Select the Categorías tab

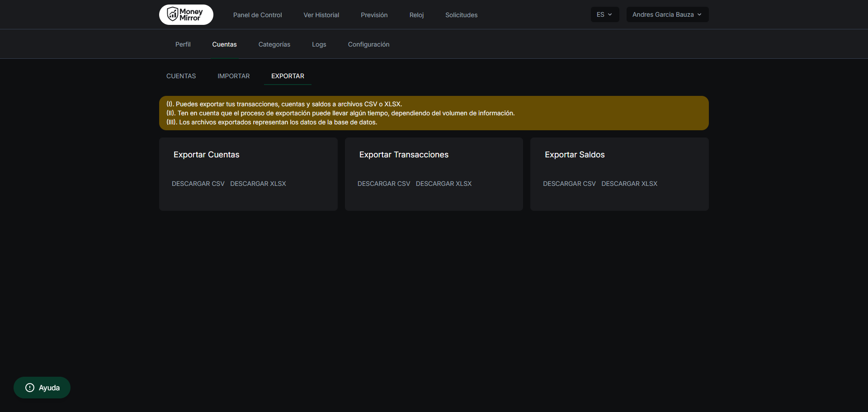274,44
